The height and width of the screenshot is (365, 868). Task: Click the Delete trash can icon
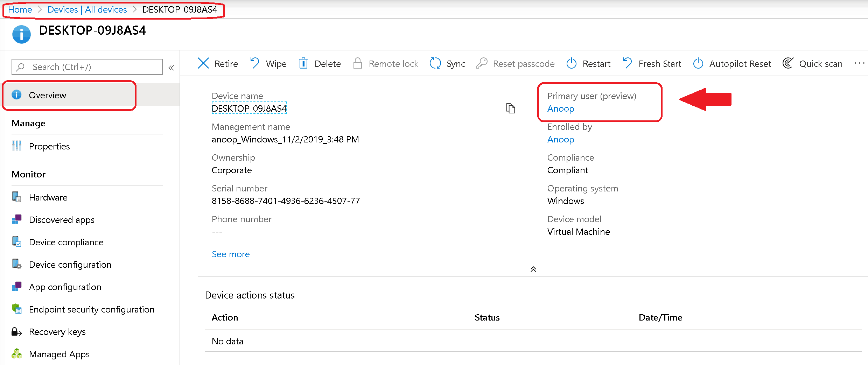(303, 63)
